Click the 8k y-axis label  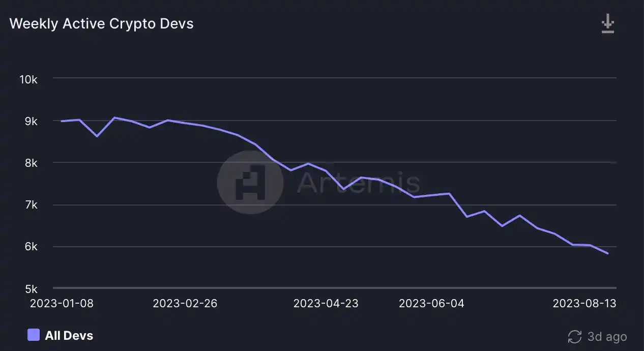[31, 163]
